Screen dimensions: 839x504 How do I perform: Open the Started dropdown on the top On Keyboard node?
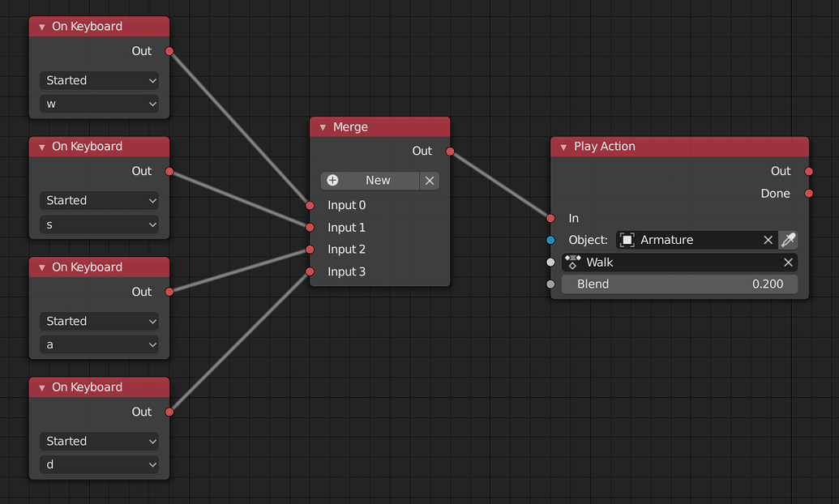[99, 80]
